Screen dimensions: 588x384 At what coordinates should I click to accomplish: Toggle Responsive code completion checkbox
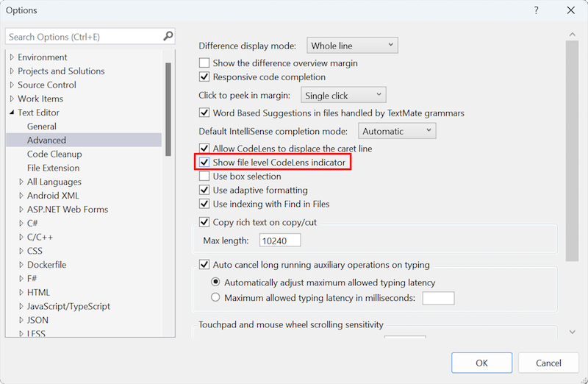coord(204,77)
